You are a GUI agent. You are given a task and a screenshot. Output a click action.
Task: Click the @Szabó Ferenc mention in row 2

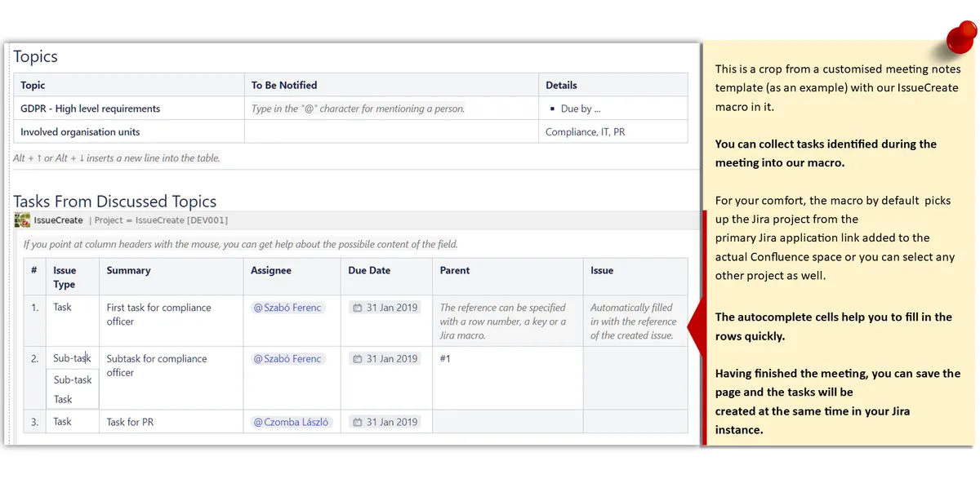[x=287, y=359]
